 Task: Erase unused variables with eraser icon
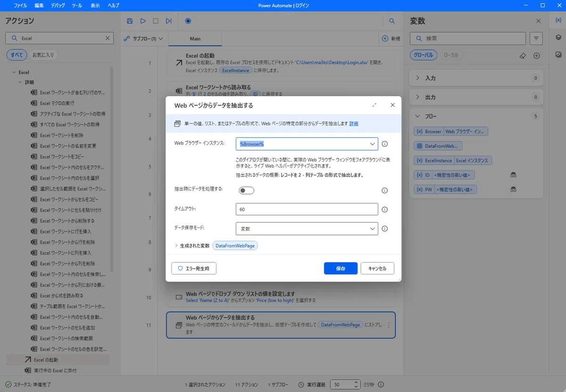522,55
